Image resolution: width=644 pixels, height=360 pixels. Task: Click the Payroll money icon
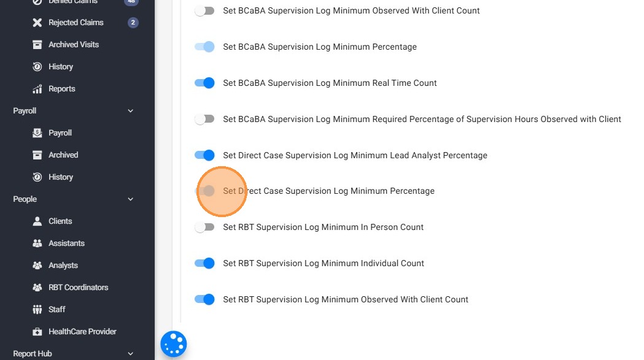pos(37,133)
